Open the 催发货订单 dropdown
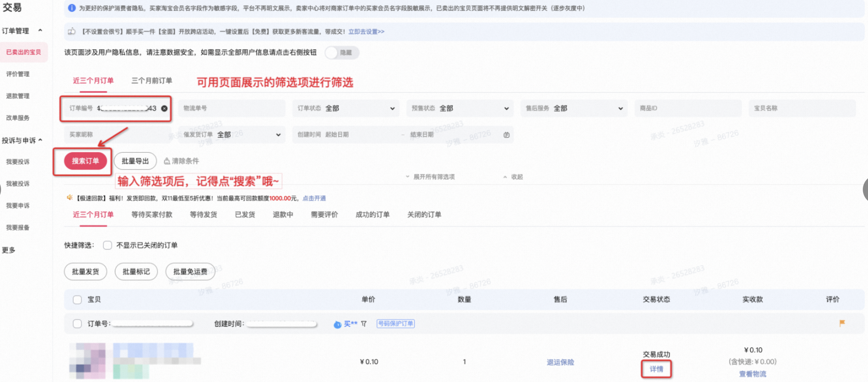 pyautogui.click(x=232, y=135)
